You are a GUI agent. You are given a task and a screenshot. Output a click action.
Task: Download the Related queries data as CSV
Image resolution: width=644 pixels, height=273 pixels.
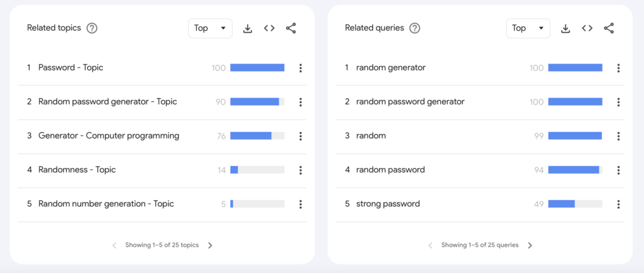565,28
